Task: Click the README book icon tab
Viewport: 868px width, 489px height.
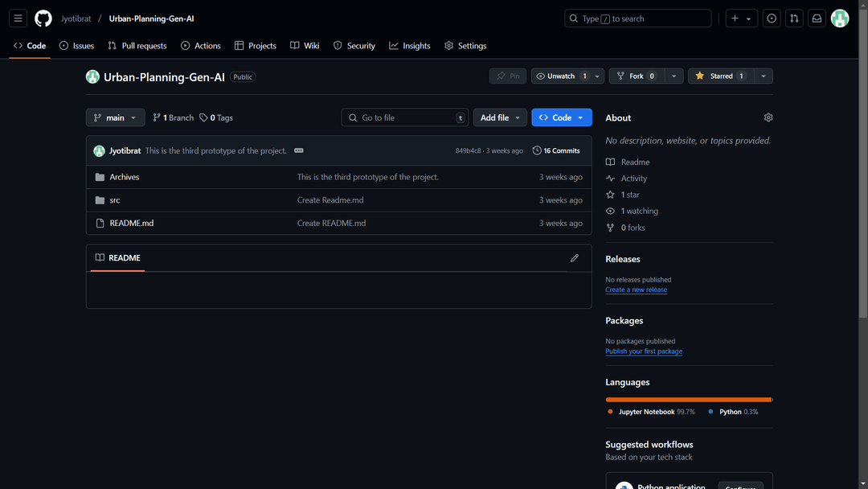Action: [x=100, y=257]
